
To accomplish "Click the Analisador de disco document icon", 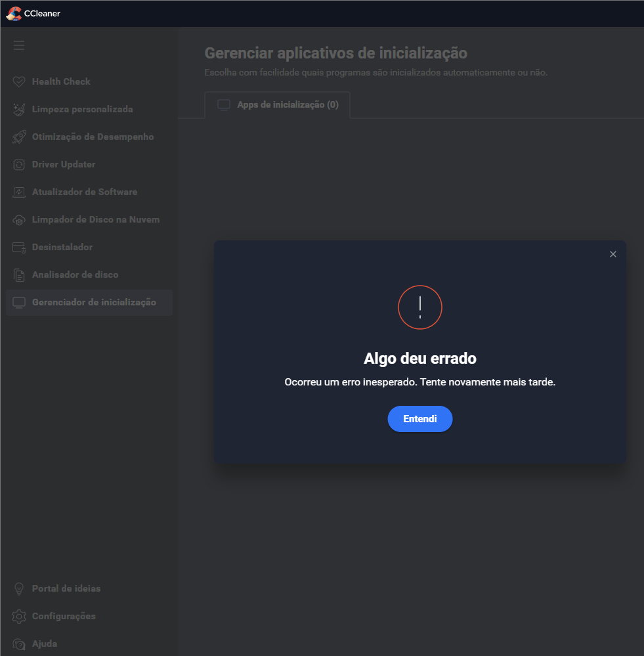I will 19,275.
